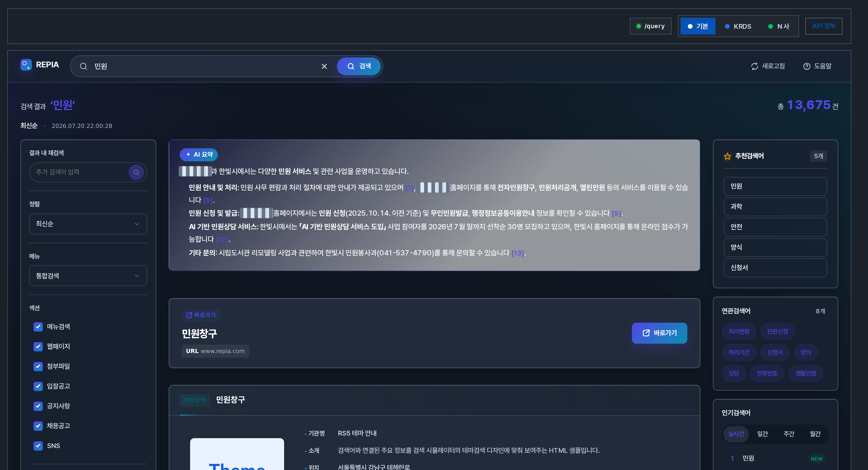Screen dimensions: 868x470
Task: Switch popular keywords to 일간 tab
Action: (x=763, y=434)
